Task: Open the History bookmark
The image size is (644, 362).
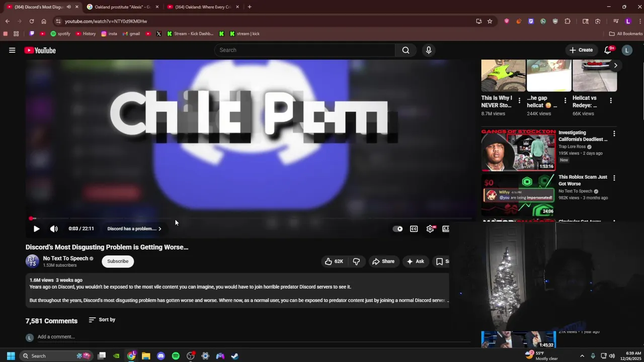Action: pos(86,34)
